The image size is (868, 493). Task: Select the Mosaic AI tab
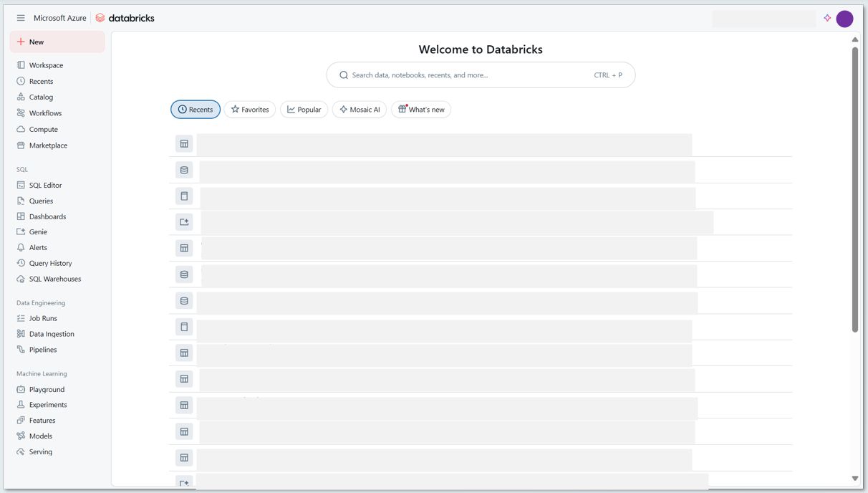[360, 110]
